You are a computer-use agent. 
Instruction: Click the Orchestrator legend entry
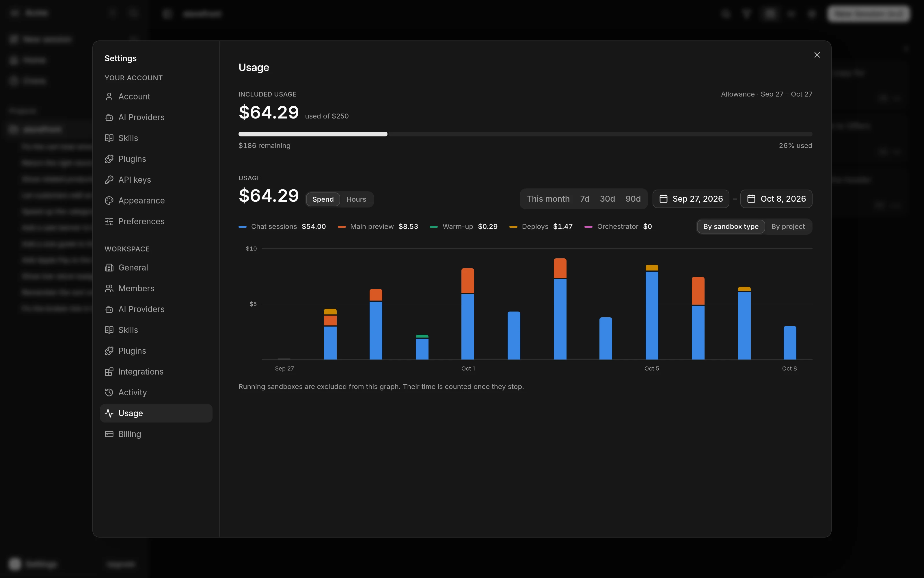click(618, 227)
